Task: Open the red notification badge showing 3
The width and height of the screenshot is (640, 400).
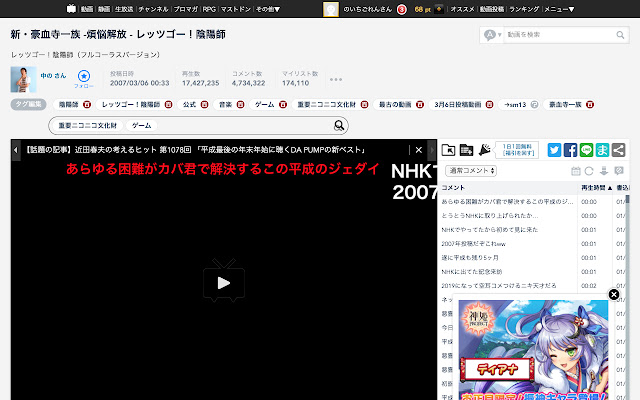Action: pyautogui.click(x=402, y=9)
